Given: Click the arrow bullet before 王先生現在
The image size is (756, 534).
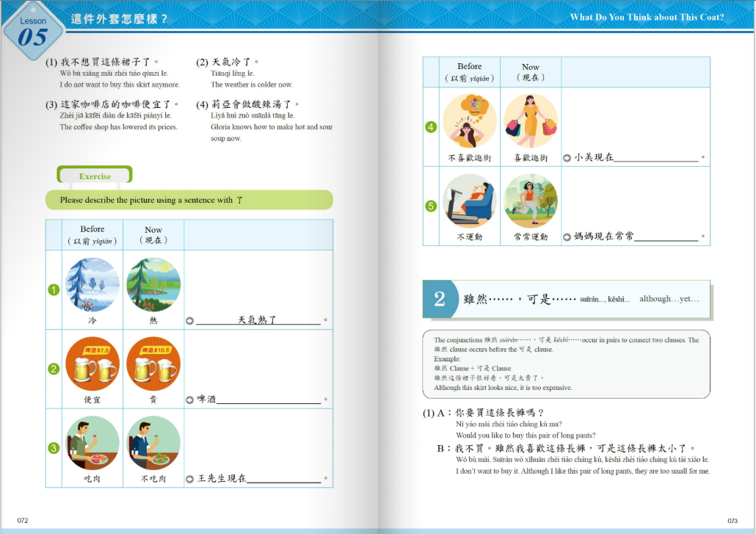Looking at the screenshot, I should pos(190,479).
